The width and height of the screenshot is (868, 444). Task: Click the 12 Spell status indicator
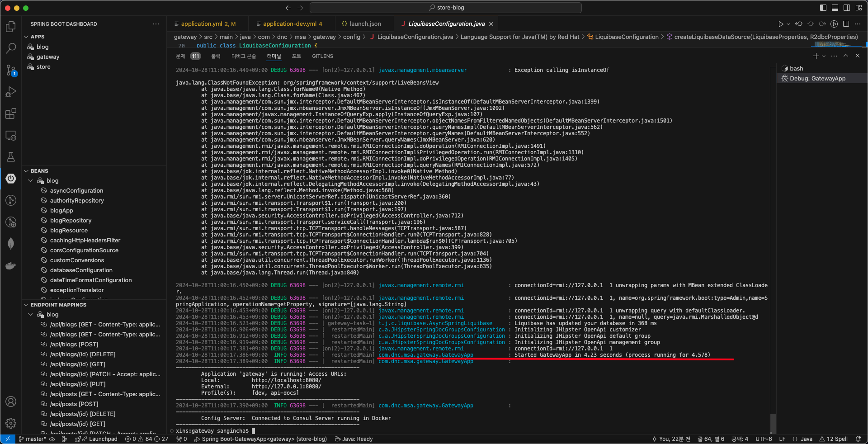click(x=833, y=439)
